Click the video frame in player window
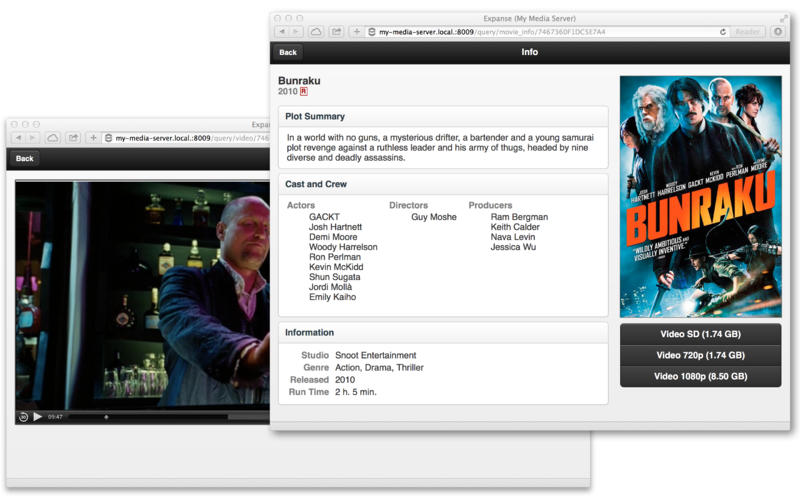 (142, 295)
